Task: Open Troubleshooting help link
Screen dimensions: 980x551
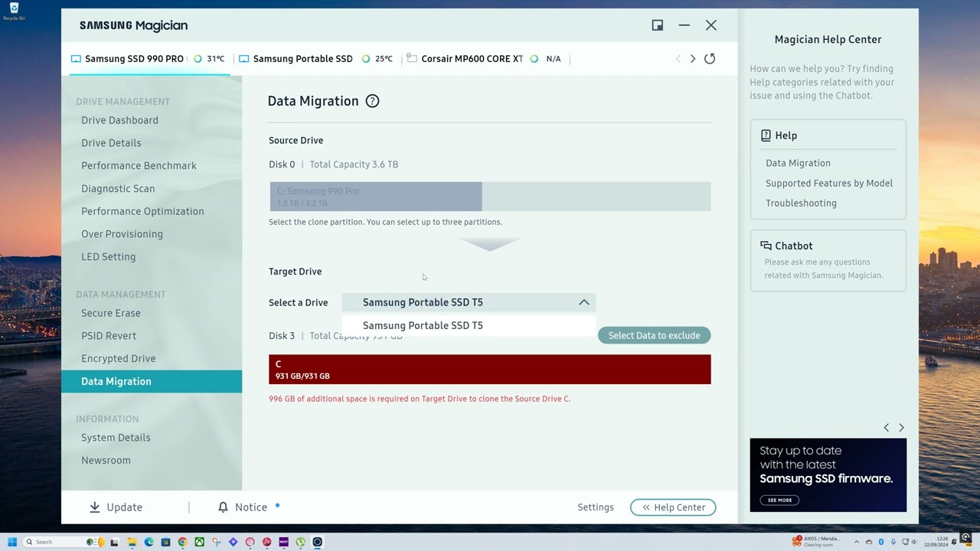Action: [801, 203]
